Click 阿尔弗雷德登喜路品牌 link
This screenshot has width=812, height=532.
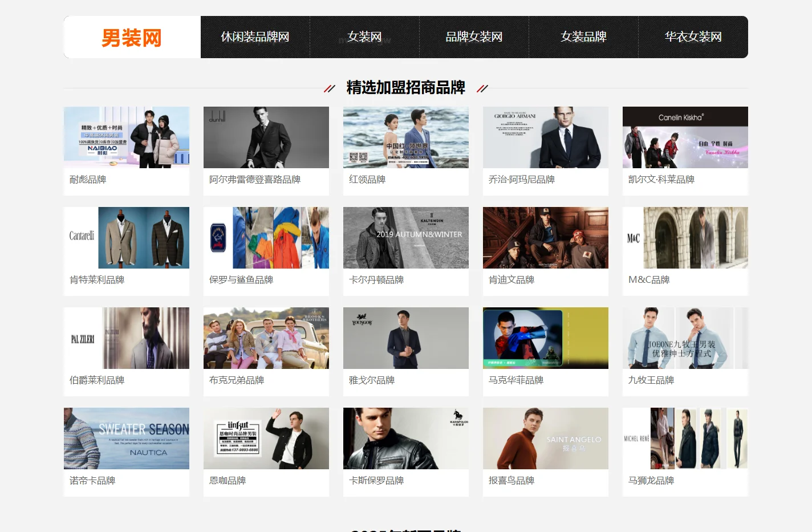(x=255, y=180)
